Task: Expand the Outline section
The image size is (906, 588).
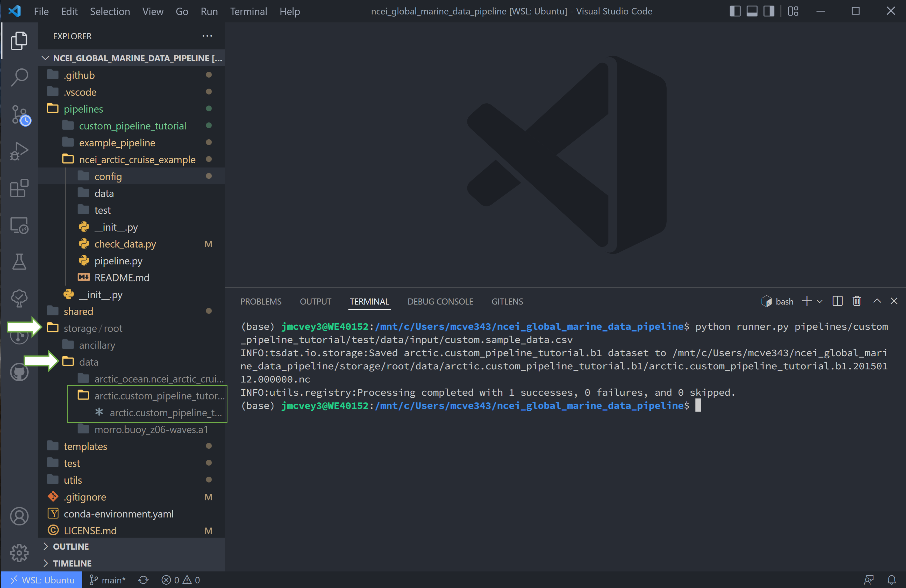Action: tap(131, 546)
